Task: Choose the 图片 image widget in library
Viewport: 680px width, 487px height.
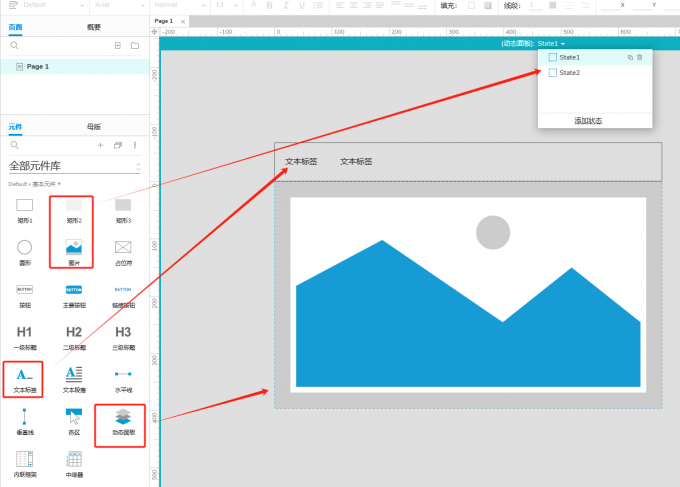Action: [x=74, y=250]
